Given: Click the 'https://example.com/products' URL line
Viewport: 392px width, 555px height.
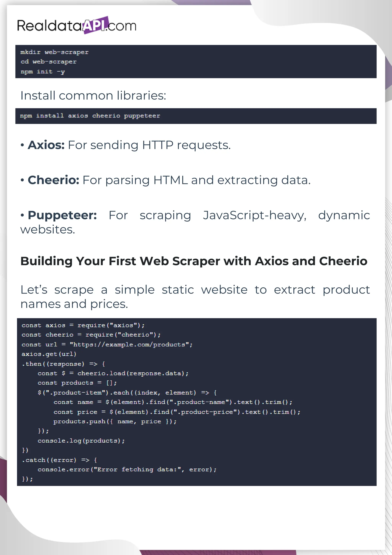Looking at the screenshot, I should click(107, 344).
